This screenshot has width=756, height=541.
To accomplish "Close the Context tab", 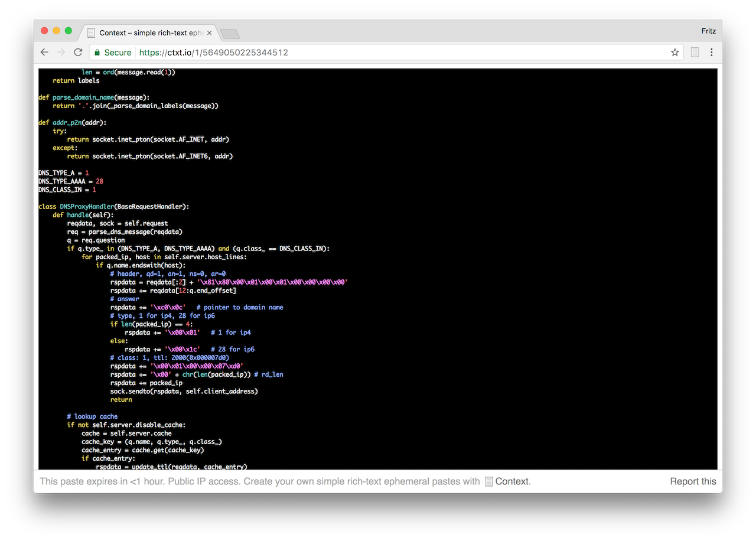I will [x=209, y=33].
